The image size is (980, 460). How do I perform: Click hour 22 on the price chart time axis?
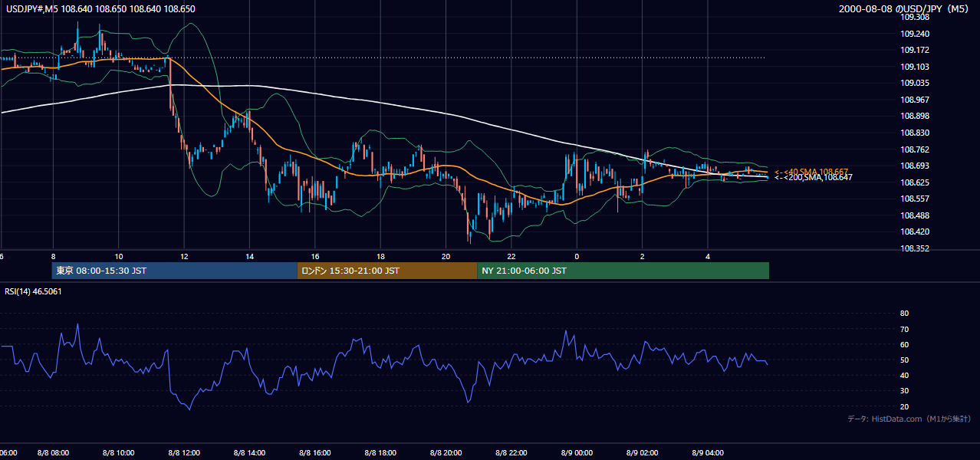pos(511,256)
